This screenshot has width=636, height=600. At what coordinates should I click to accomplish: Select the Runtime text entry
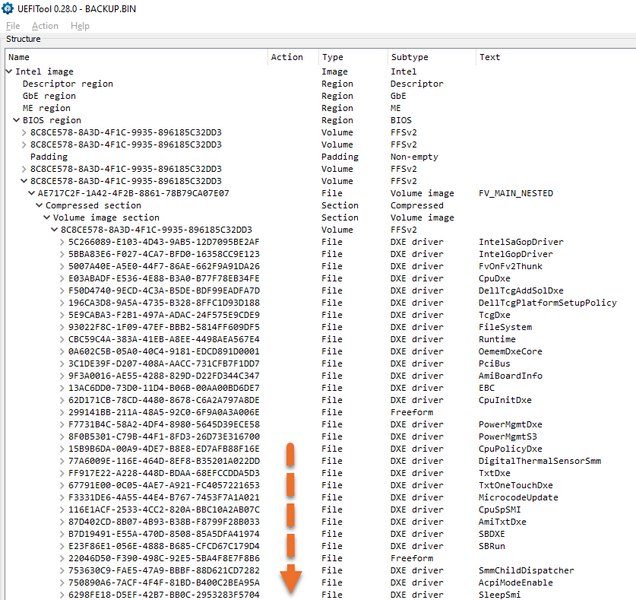click(x=497, y=339)
